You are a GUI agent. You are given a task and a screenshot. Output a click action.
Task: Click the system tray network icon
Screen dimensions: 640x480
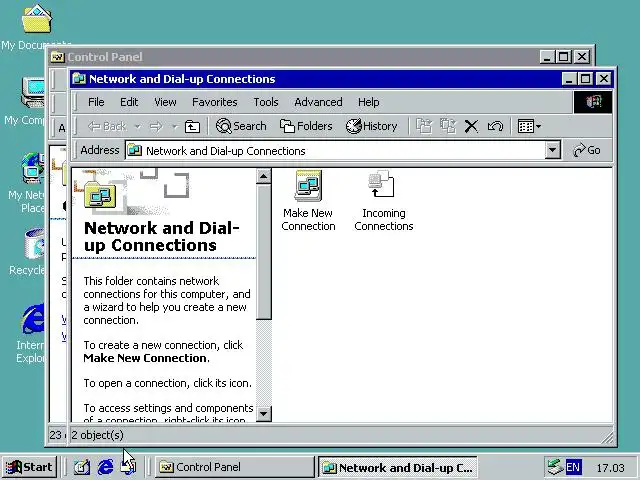click(556, 467)
